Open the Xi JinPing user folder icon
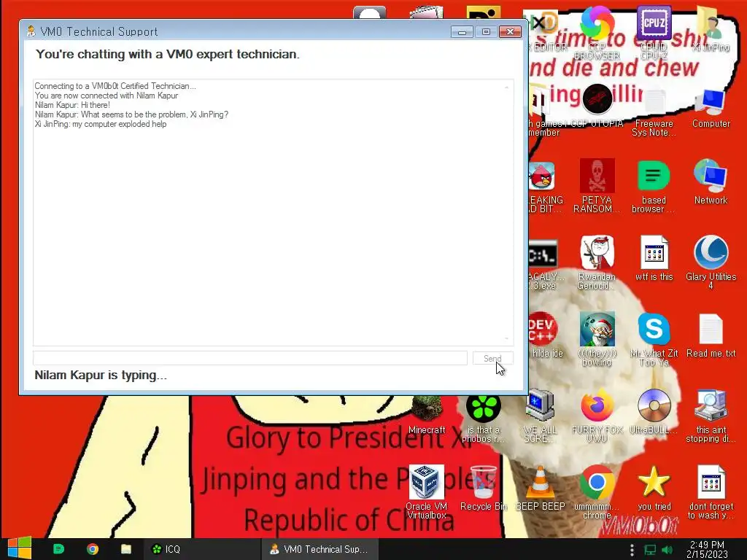 711,29
